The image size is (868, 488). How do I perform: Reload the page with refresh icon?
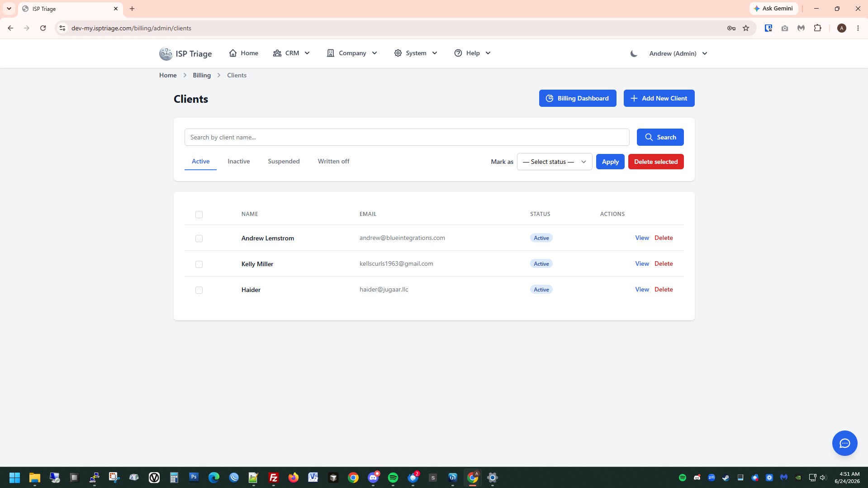tap(43, 28)
